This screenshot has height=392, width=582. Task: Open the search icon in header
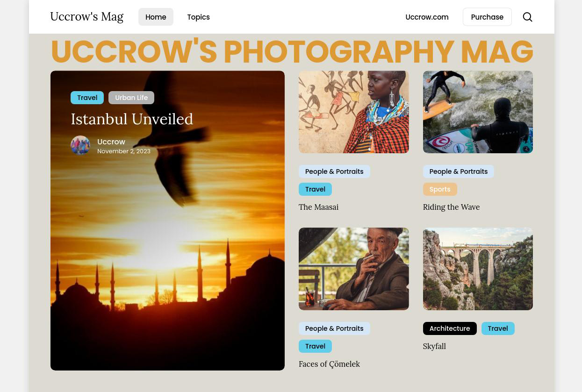pos(527,17)
